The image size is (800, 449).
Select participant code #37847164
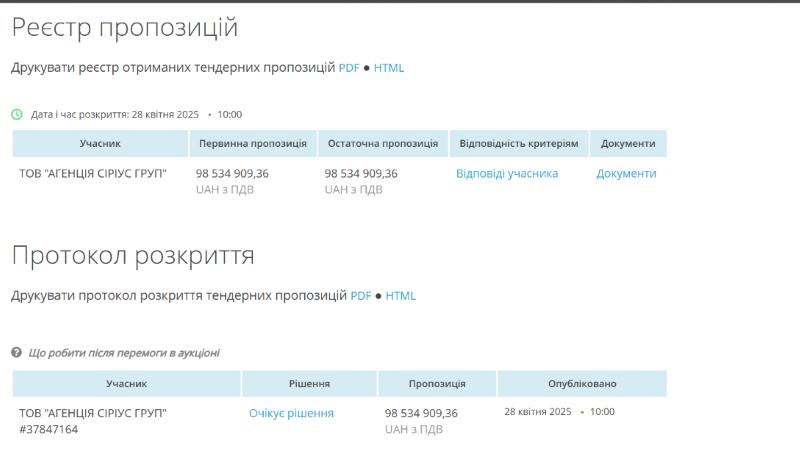click(49, 430)
